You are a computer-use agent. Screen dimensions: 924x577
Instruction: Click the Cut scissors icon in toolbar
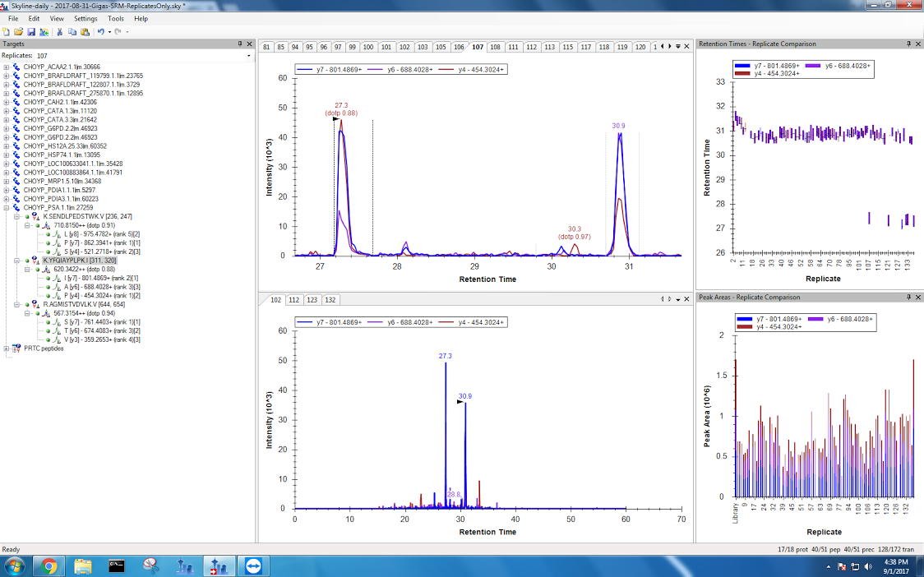(x=60, y=31)
